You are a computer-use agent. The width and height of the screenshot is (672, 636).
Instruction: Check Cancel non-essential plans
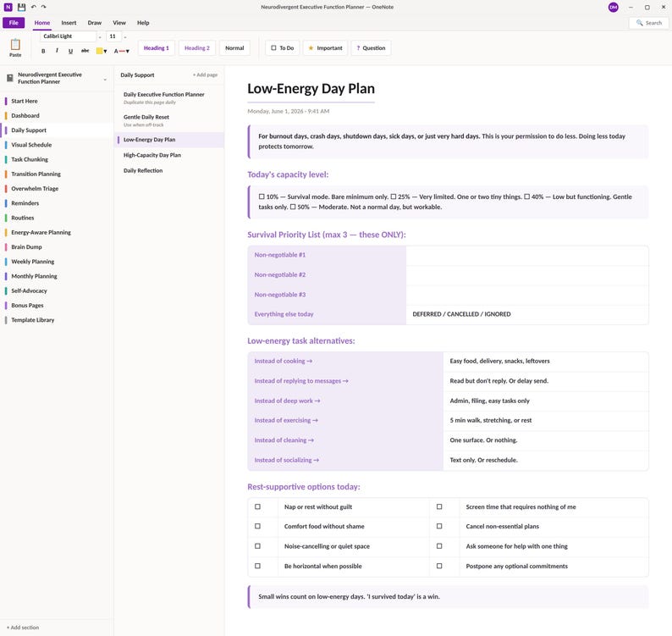(439, 526)
